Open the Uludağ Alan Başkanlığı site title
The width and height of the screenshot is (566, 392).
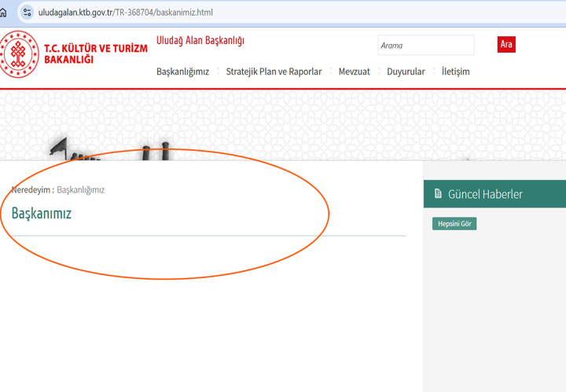200,41
